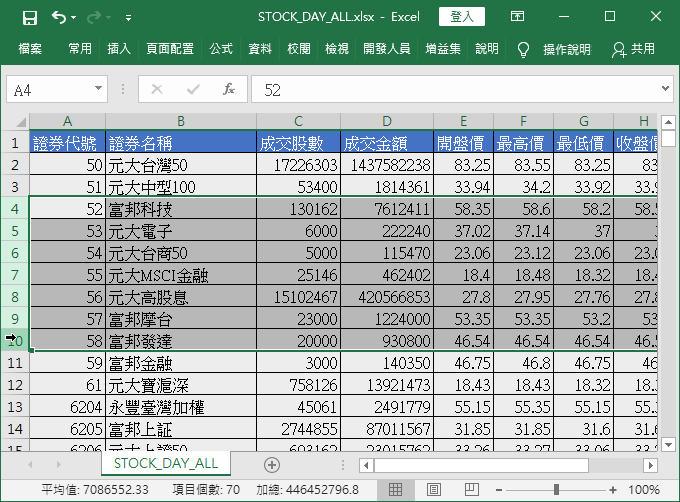Switch to the 檢視 tab

tap(337, 49)
